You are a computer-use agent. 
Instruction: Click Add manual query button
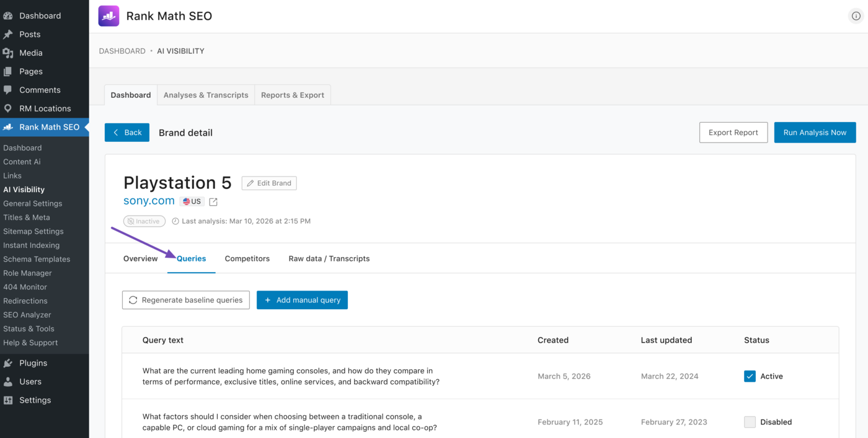coord(302,300)
